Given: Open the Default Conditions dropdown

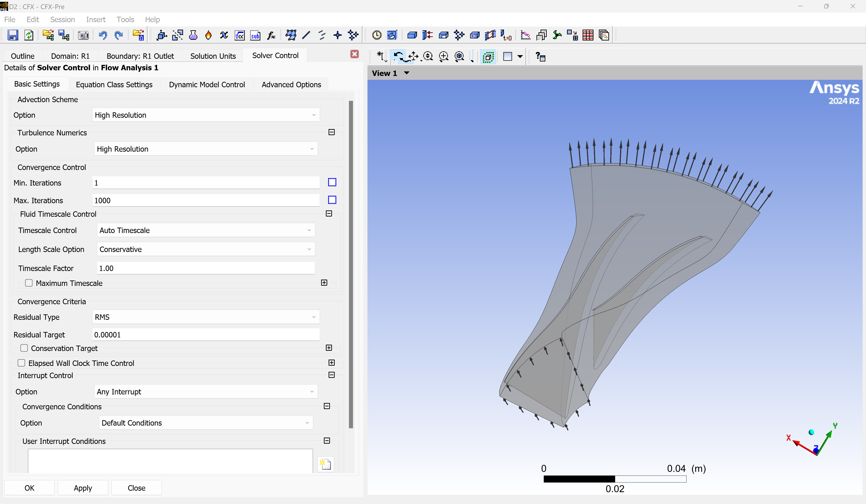Looking at the screenshot, I should [206, 423].
